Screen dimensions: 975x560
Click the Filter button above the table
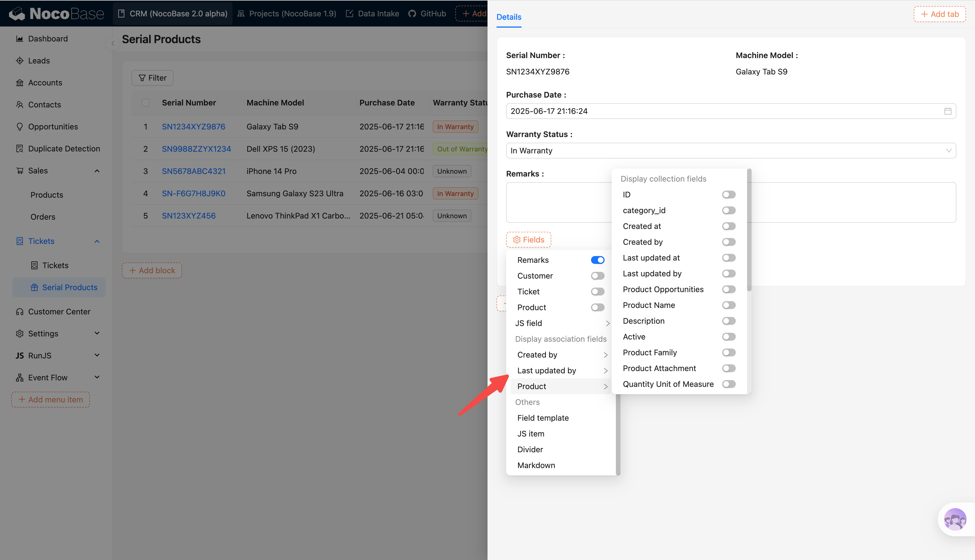pyautogui.click(x=152, y=78)
